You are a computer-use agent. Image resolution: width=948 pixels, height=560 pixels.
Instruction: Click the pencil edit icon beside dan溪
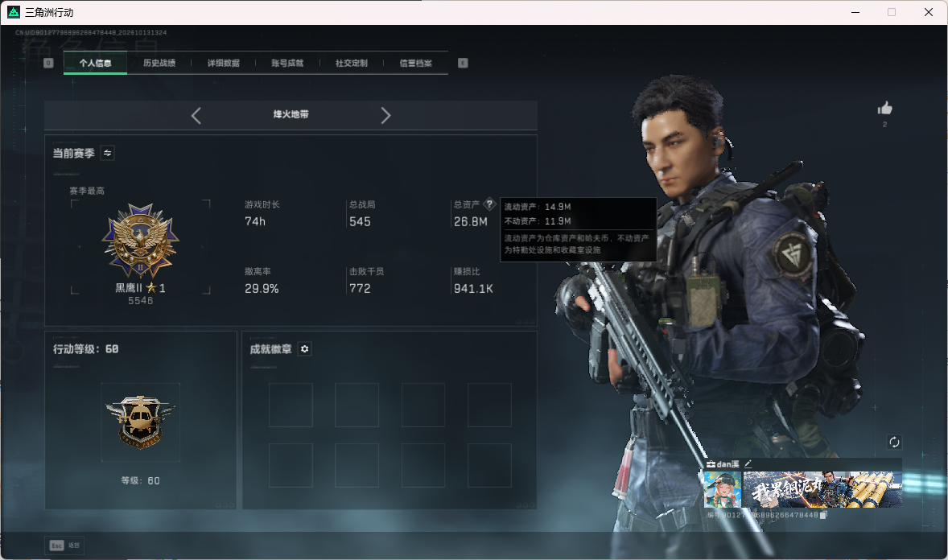point(748,463)
